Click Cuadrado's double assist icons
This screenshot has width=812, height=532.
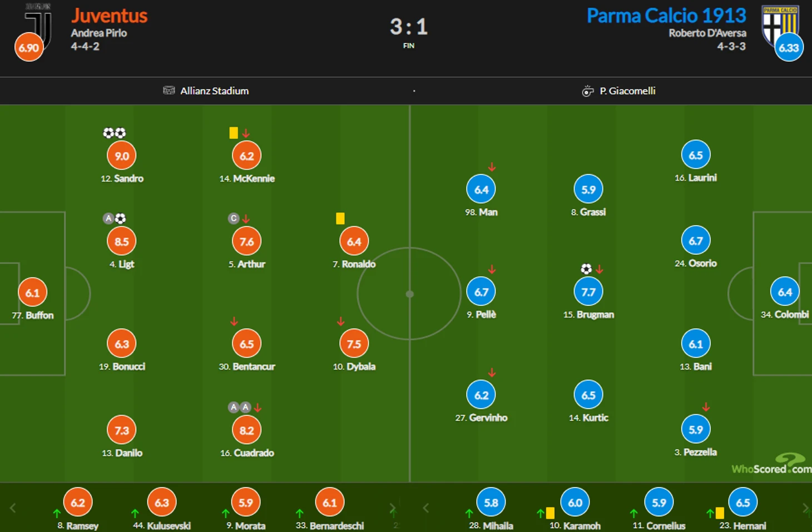[240, 407]
